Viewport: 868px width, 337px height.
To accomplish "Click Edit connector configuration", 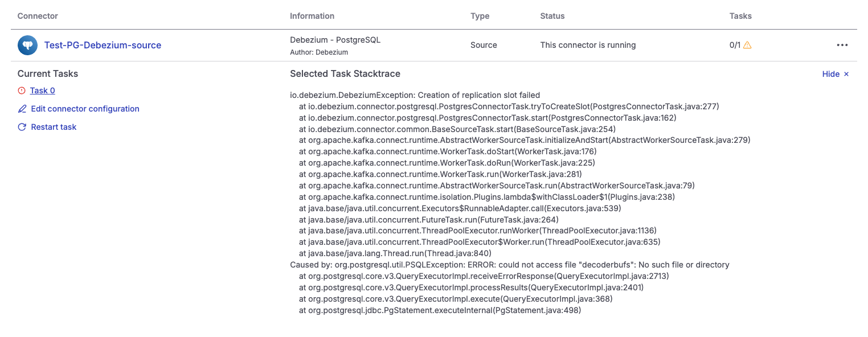I will (85, 109).
